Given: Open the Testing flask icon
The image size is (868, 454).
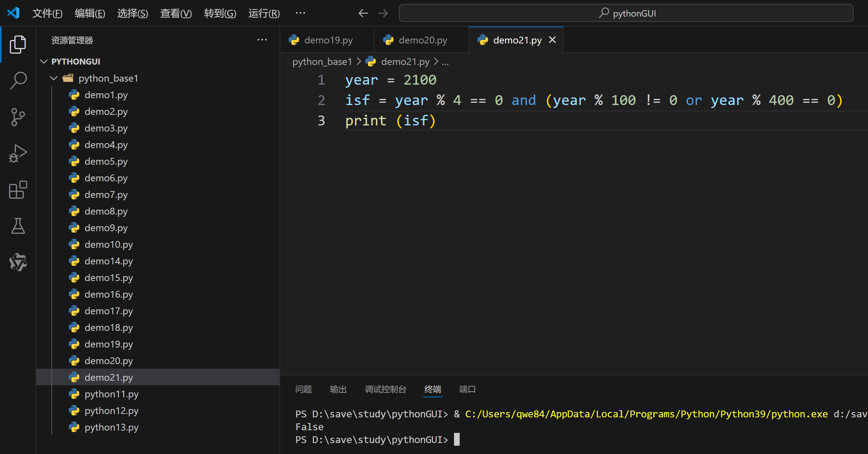Looking at the screenshot, I should click(x=18, y=226).
